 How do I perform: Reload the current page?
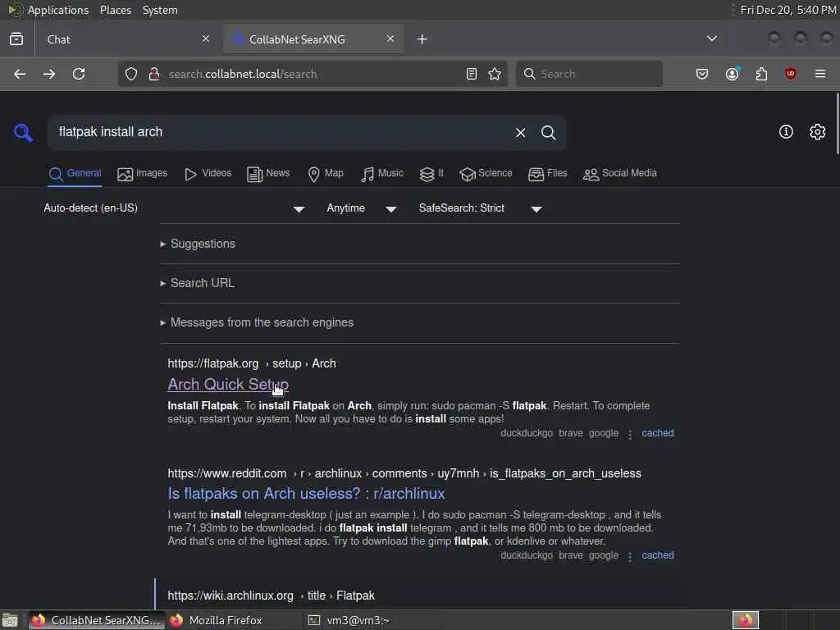tap(79, 74)
